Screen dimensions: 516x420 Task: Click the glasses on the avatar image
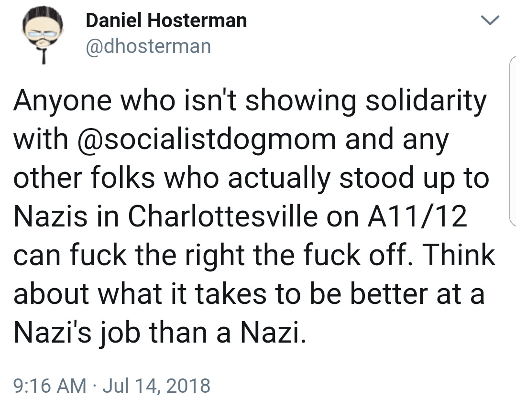[42, 33]
